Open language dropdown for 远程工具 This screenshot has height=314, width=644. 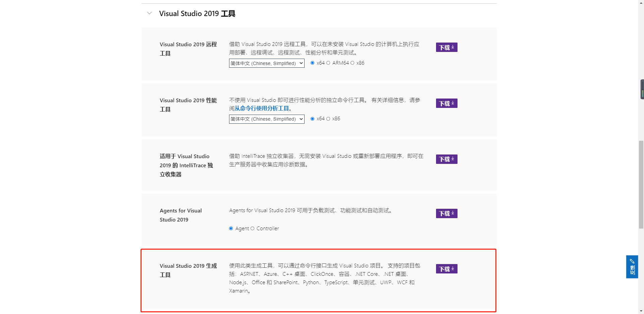tap(267, 63)
